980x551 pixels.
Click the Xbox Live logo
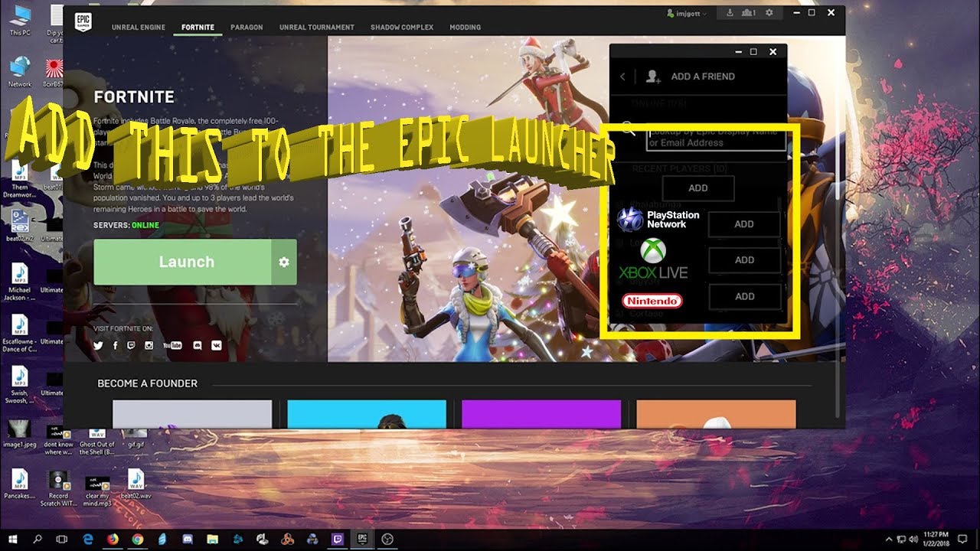point(653,259)
